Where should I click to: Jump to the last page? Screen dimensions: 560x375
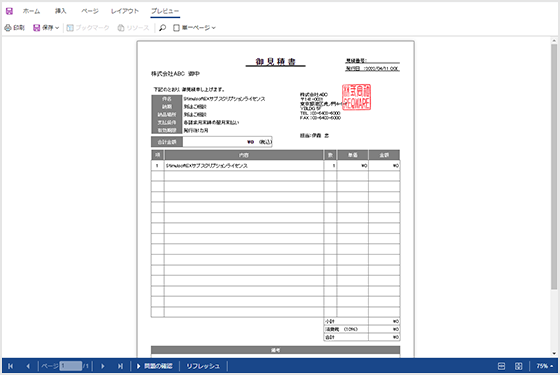click(120, 366)
